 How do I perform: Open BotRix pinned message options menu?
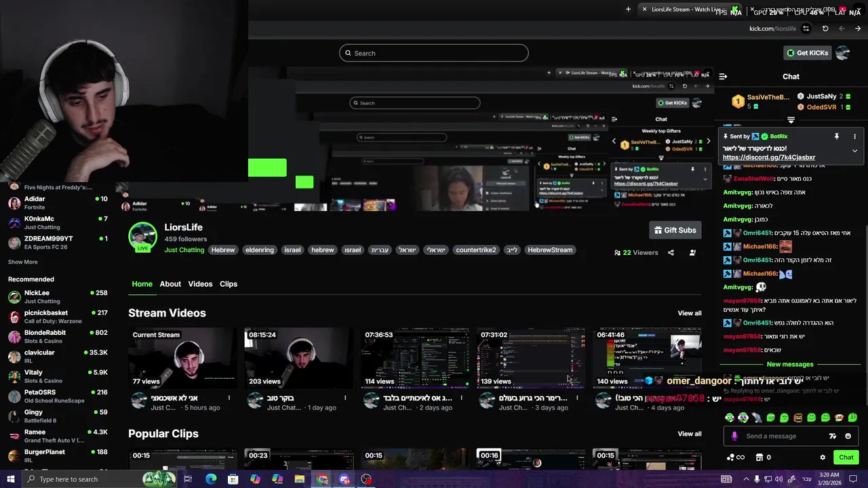point(854,136)
